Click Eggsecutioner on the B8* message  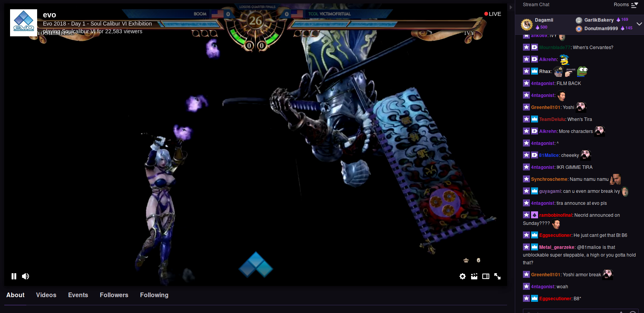555,299
